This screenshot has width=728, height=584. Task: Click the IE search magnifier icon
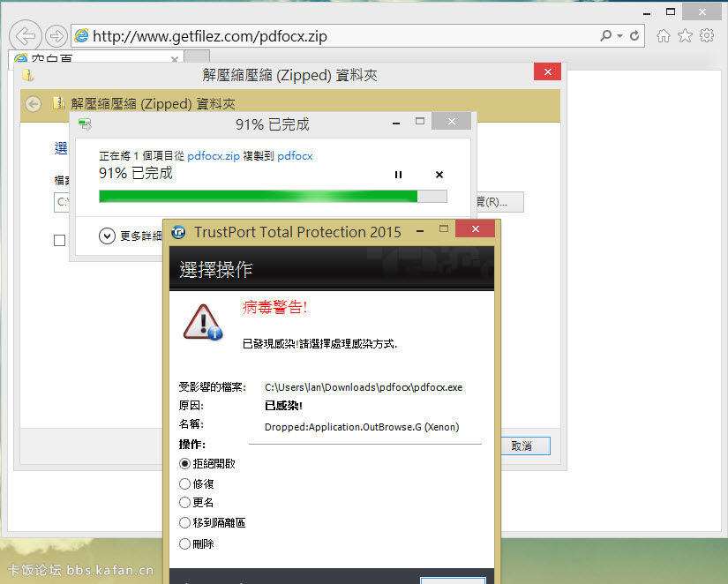pos(605,35)
